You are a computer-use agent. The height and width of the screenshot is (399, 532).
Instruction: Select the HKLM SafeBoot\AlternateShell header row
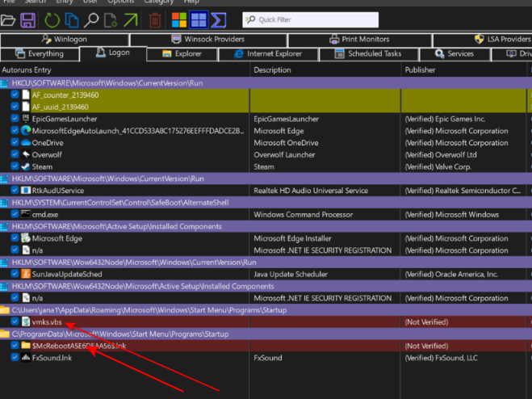(x=266, y=203)
